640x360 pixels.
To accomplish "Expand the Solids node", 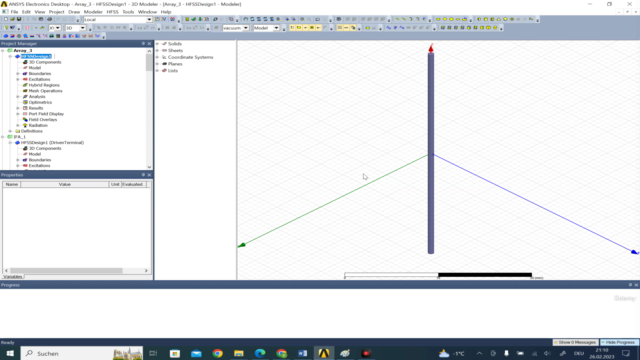I will tap(158, 44).
